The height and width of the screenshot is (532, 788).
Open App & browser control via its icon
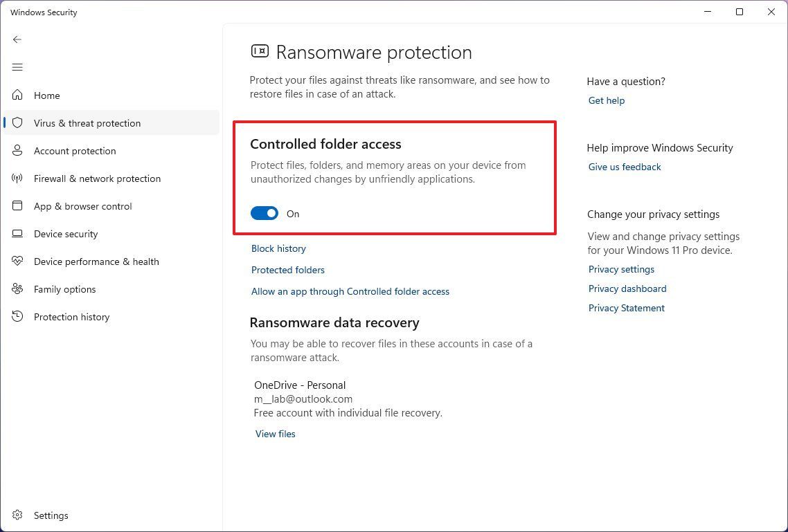tap(17, 206)
